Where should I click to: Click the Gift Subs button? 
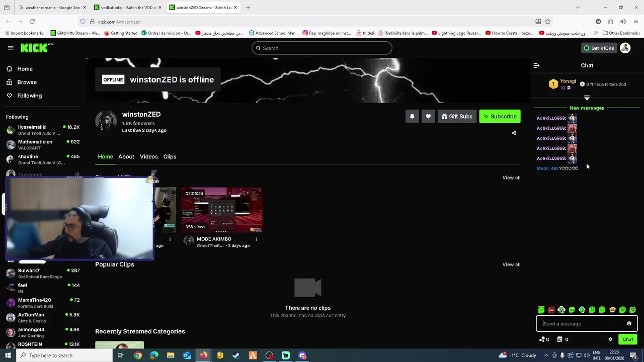(x=456, y=116)
